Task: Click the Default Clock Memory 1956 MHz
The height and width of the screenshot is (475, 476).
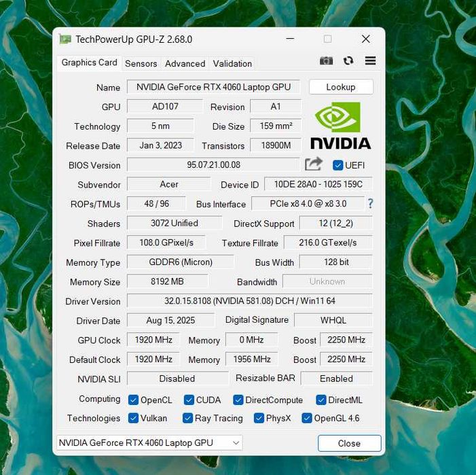Action: 251,359
